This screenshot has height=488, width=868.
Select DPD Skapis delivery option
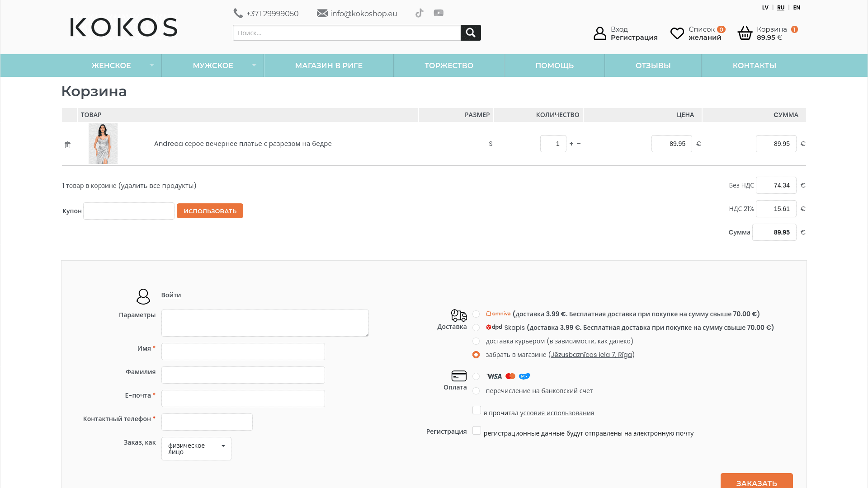tap(476, 328)
